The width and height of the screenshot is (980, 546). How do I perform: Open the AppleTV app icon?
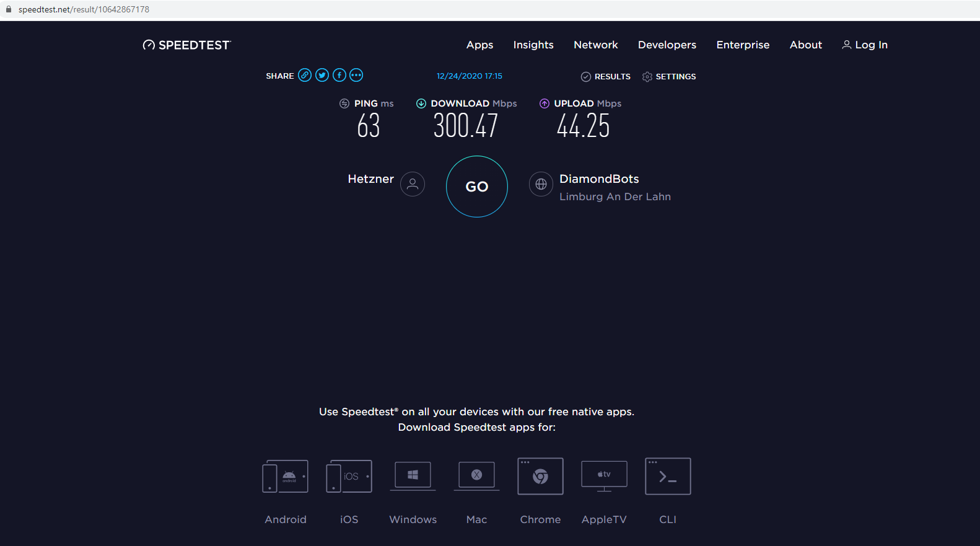click(604, 476)
